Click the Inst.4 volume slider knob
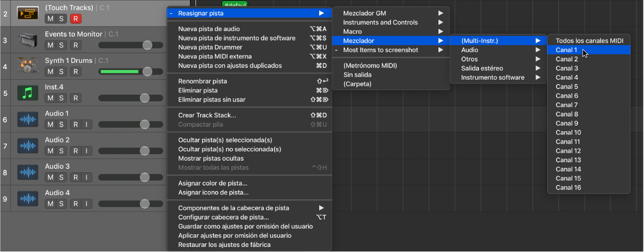The width and height of the screenshot is (644, 252). coord(144,98)
